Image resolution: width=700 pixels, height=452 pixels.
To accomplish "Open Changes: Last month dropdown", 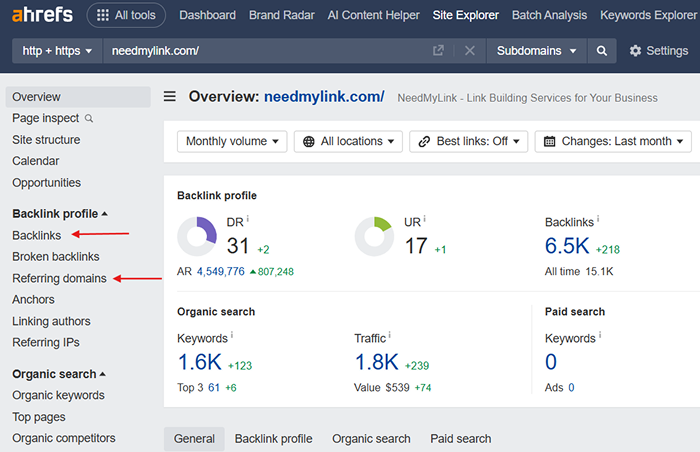I will [613, 142].
